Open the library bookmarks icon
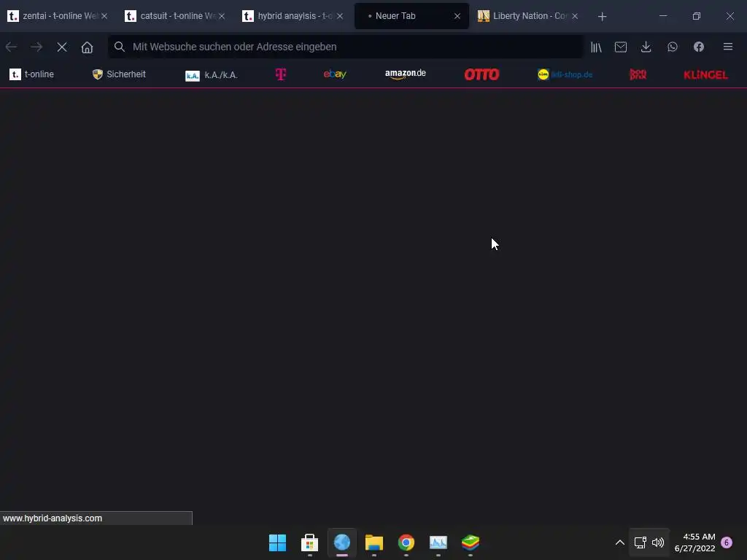Screen dimensions: 747x560 597,47
